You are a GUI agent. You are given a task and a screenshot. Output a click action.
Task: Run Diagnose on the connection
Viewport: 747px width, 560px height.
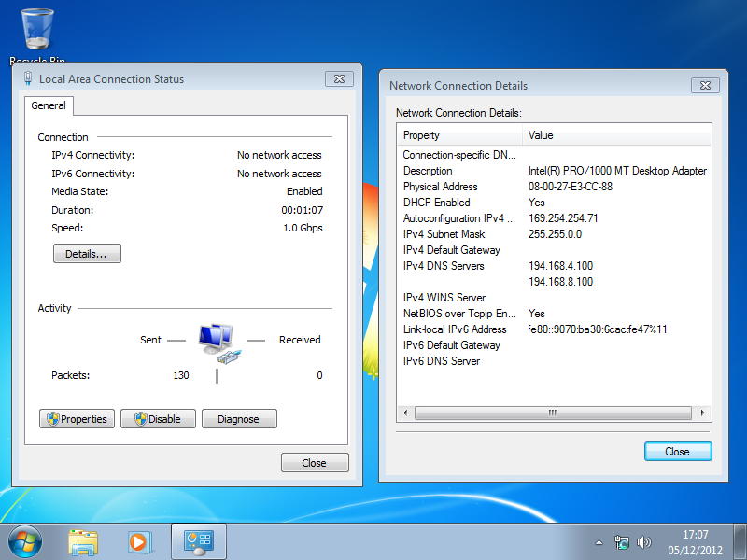pyautogui.click(x=239, y=419)
